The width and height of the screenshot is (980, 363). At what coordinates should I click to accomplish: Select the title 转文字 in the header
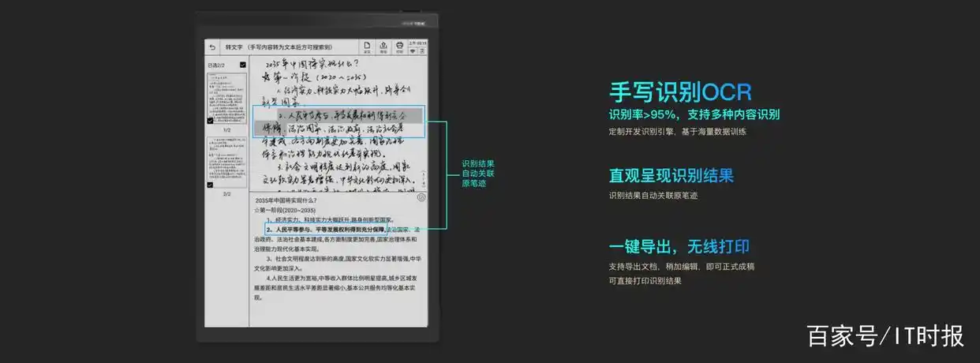(234, 47)
